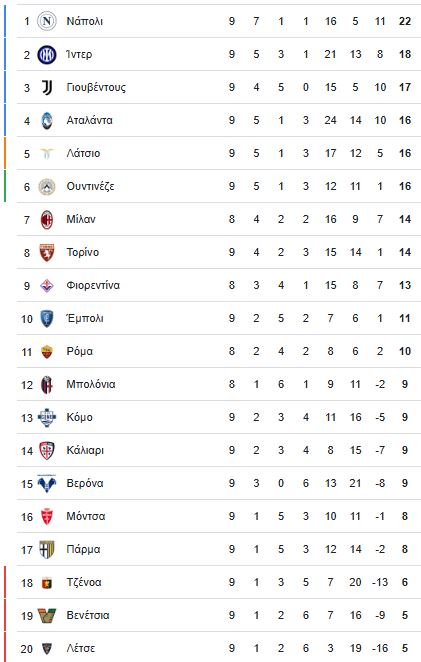Select the Κάλιαρι team name
The image size is (421, 662).
coord(85,450)
